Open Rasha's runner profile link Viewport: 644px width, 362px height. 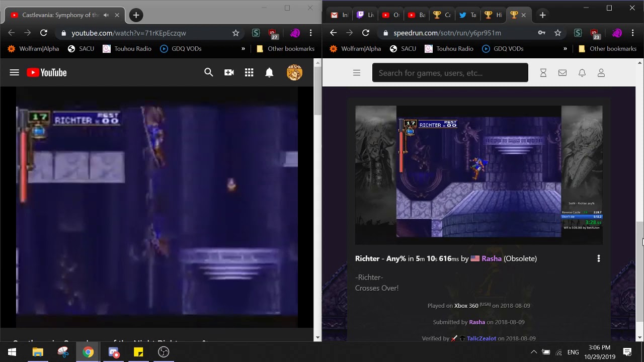pos(492,258)
